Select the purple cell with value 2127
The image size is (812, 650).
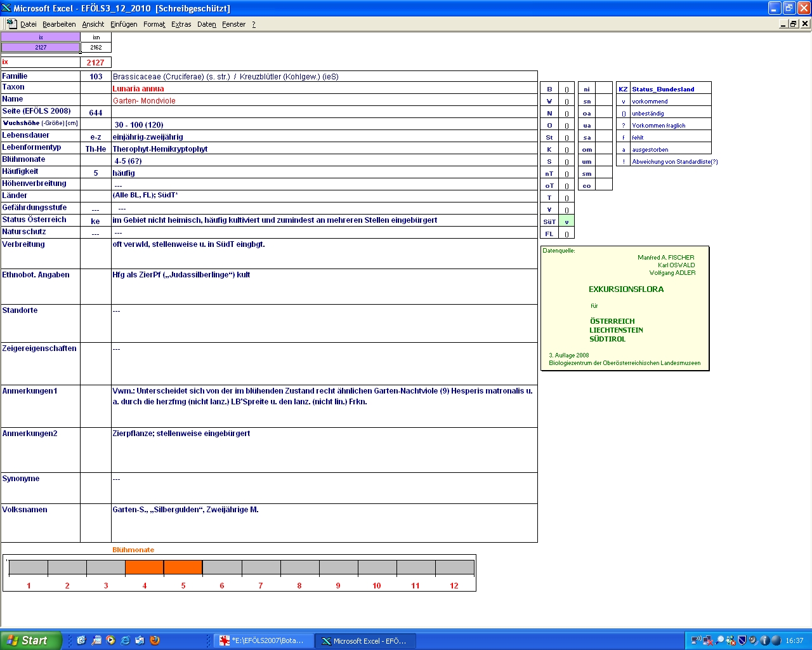[41, 47]
